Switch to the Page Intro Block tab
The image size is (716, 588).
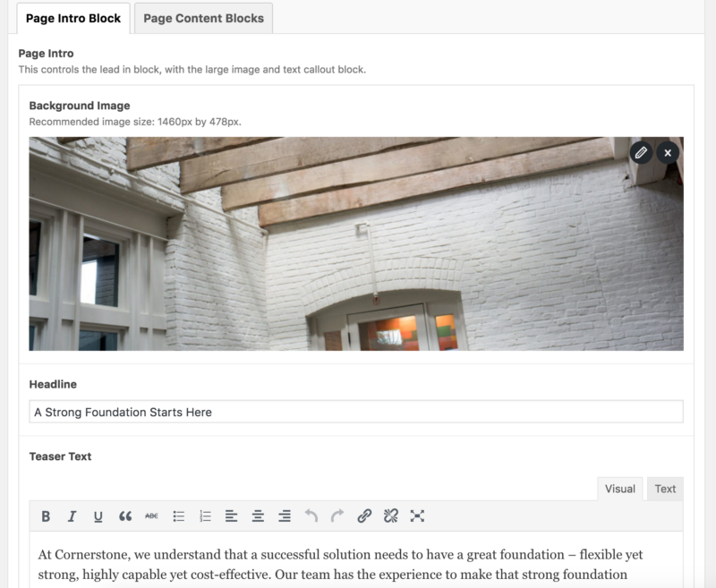[73, 18]
